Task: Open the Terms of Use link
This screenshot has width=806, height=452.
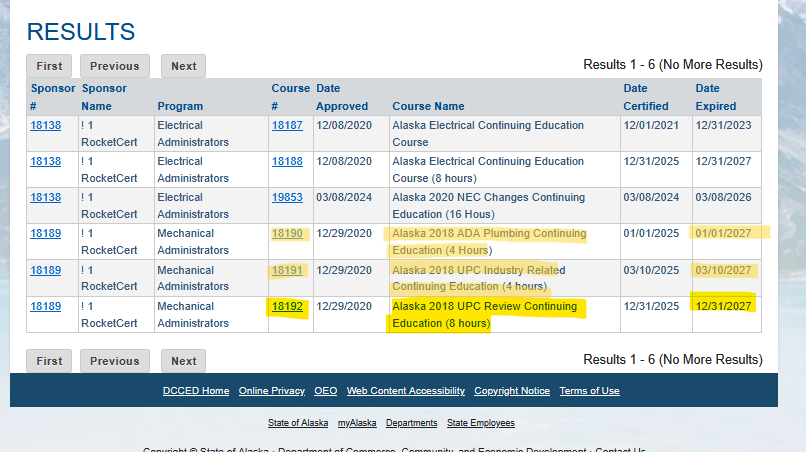Action: tap(589, 391)
